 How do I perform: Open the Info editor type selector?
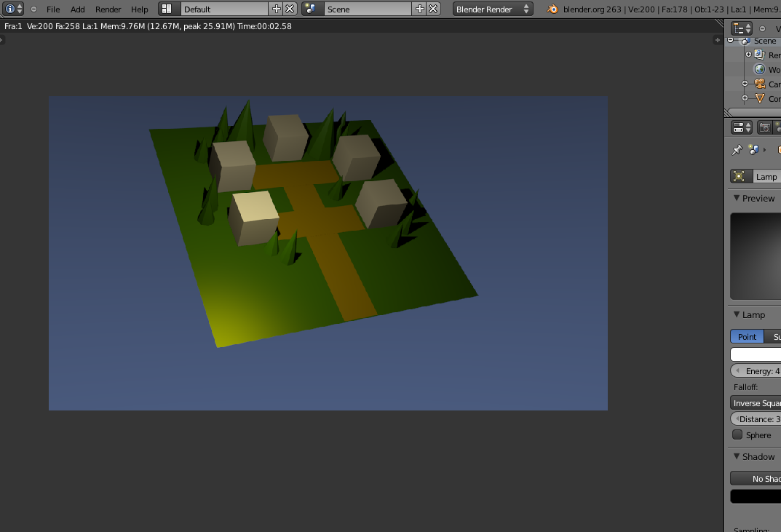(13, 9)
